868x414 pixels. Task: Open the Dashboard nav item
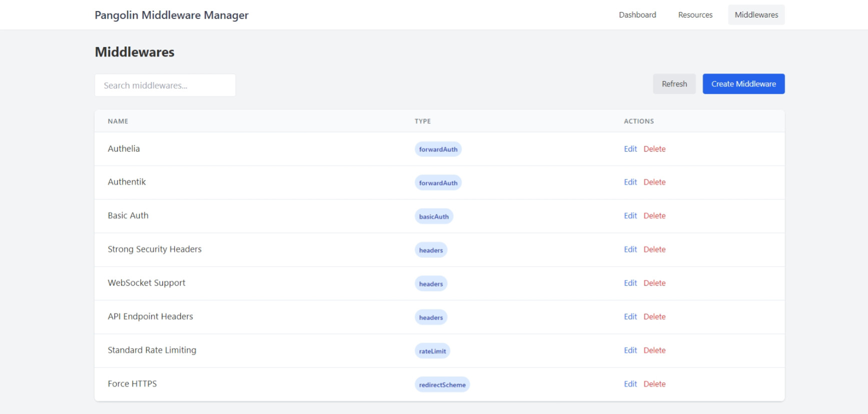click(x=637, y=15)
